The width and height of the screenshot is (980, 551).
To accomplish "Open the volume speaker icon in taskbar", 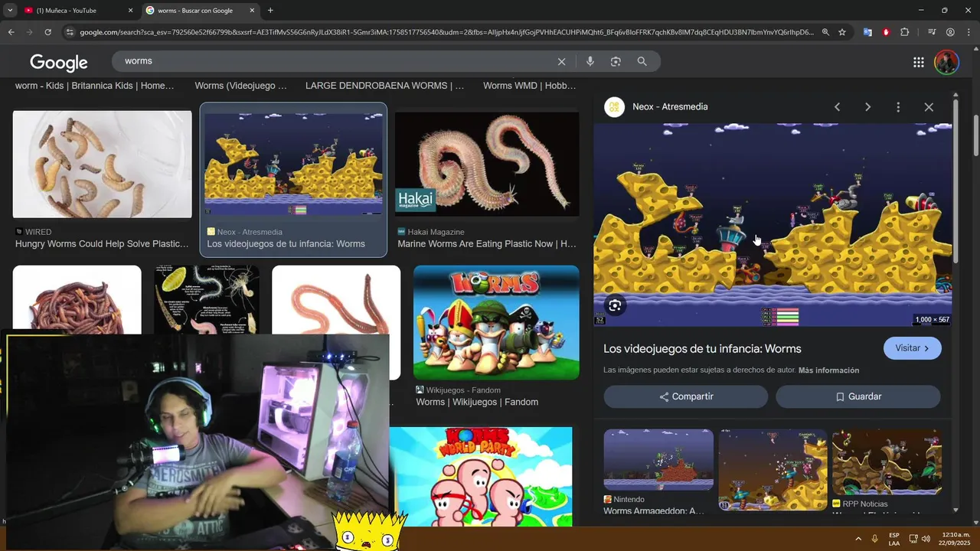I will [x=926, y=539].
